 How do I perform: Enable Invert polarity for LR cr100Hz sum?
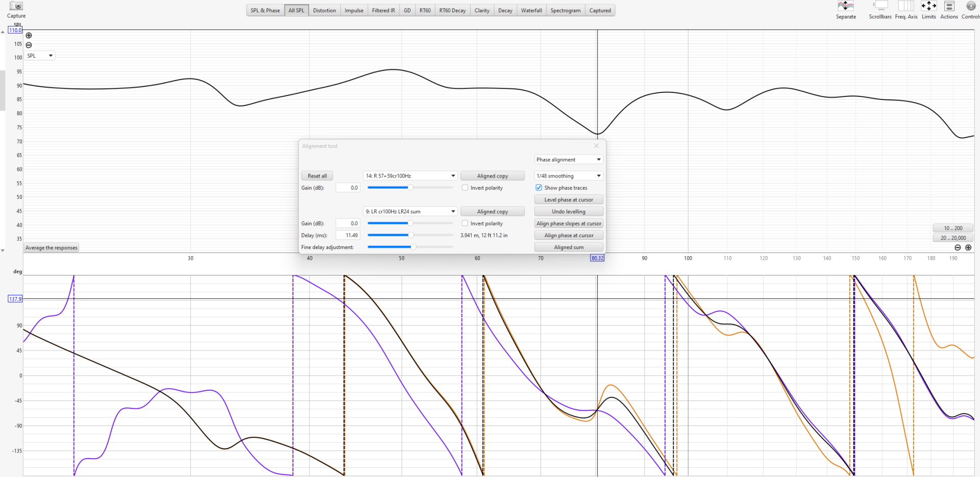click(x=465, y=223)
